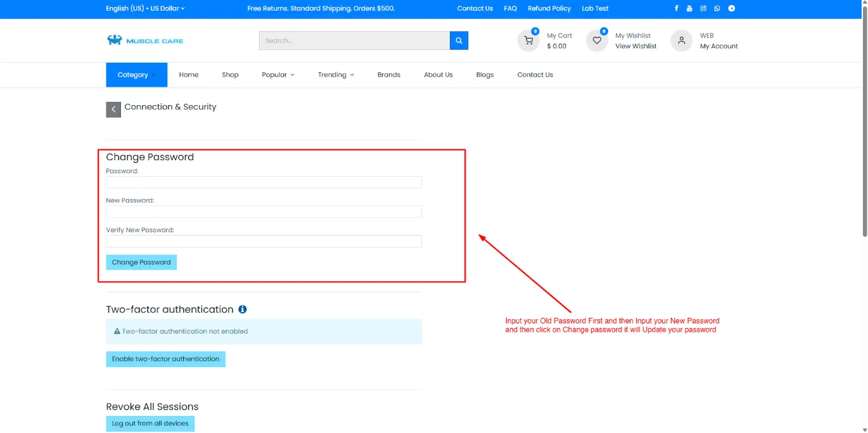Go to the Shop menu item
Viewport: 868px width, 433px height.
point(230,75)
